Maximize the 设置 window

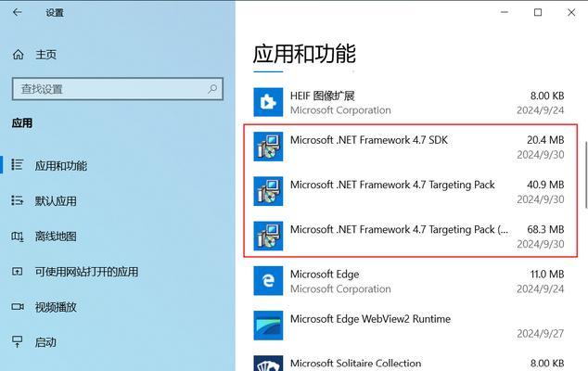point(538,12)
